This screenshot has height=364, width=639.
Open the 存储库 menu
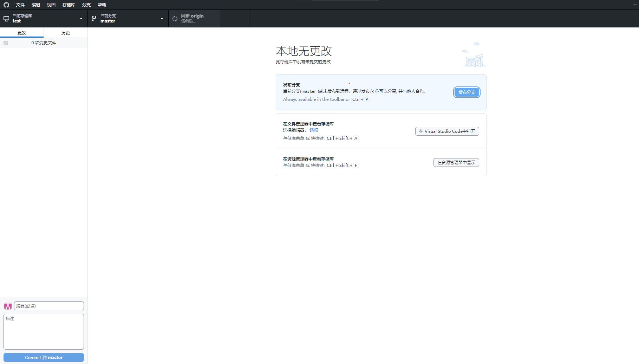pyautogui.click(x=69, y=5)
